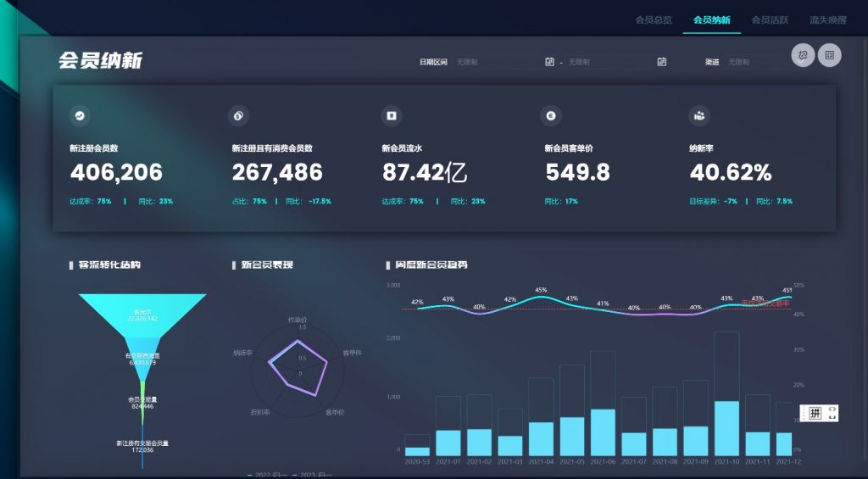Click the 2021-10 bar in trend chart
Screen dimensions: 868x479
[726, 428]
